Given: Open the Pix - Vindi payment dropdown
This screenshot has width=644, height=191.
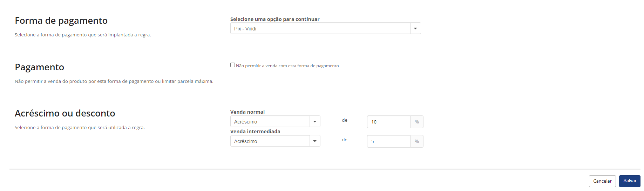Looking at the screenshot, I should [325, 28].
